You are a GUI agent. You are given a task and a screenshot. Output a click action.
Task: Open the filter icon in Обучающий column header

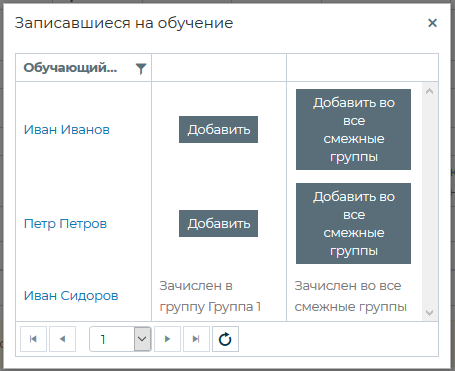pos(141,68)
